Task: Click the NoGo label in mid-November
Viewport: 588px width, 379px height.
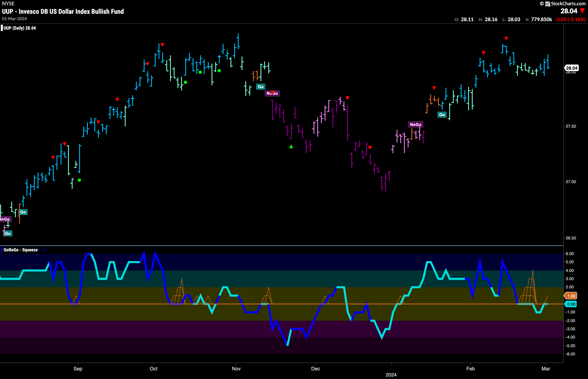Action: (272, 93)
